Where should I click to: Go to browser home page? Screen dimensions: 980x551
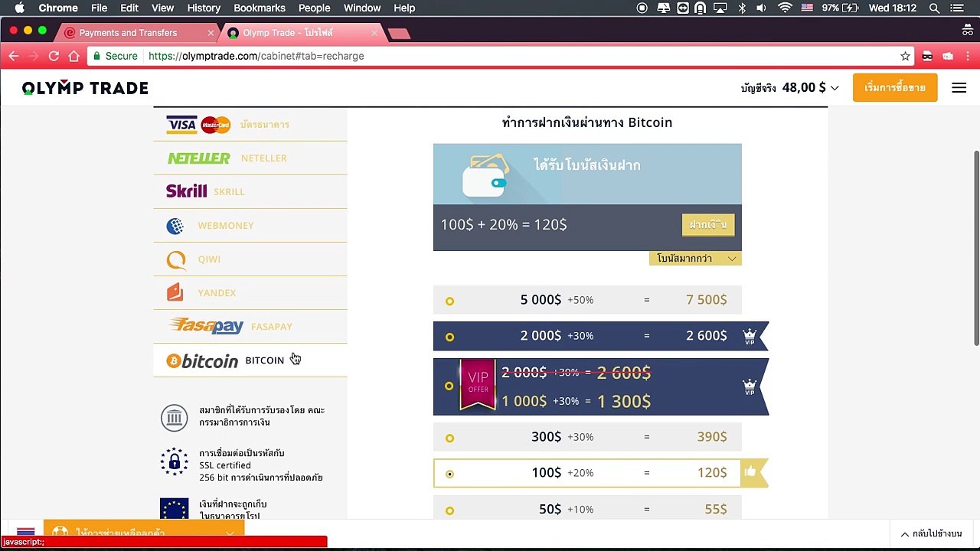pos(73,56)
